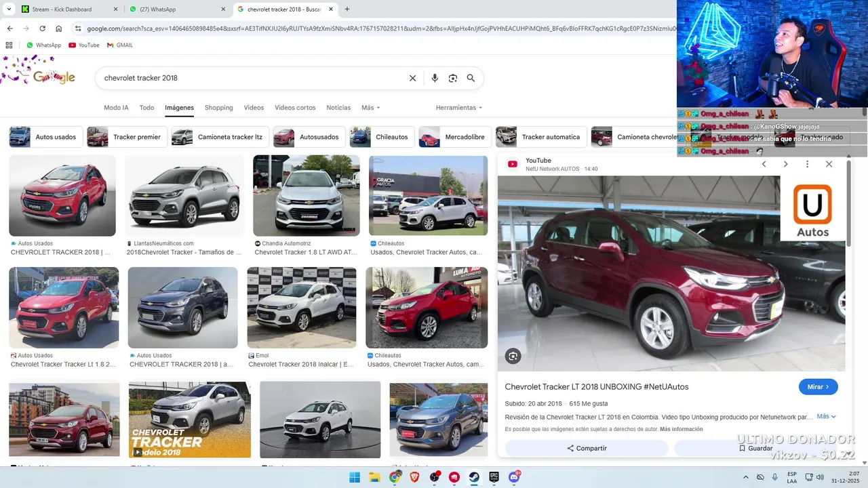Show hidden system tray icons

pyautogui.click(x=746, y=477)
